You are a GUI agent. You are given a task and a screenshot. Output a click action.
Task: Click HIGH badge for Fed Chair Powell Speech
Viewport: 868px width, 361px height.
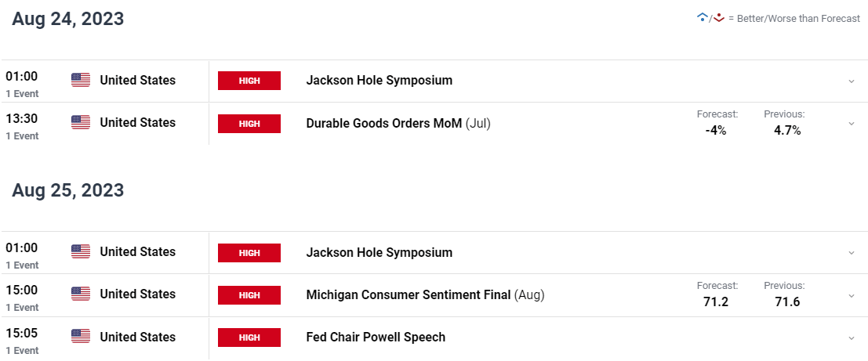pyautogui.click(x=249, y=338)
